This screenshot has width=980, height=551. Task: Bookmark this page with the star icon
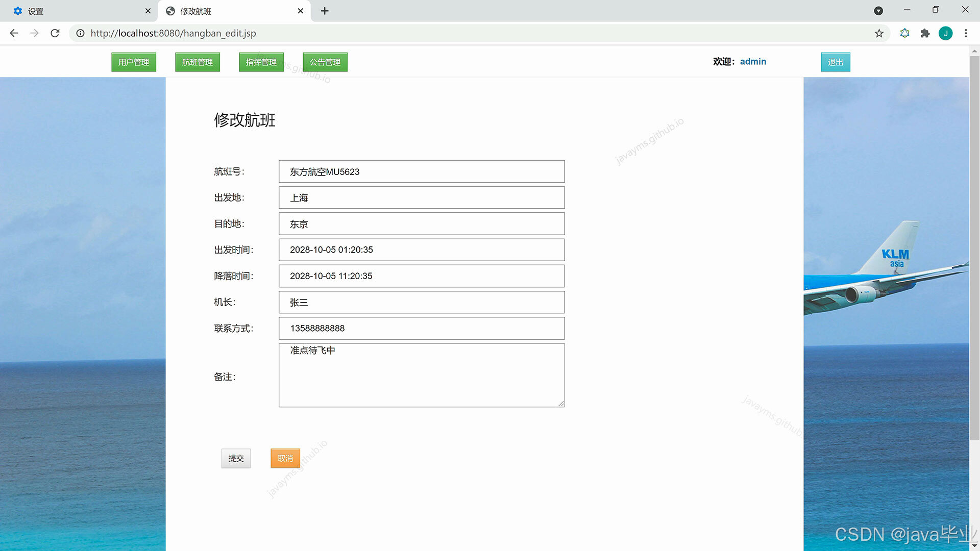(879, 33)
